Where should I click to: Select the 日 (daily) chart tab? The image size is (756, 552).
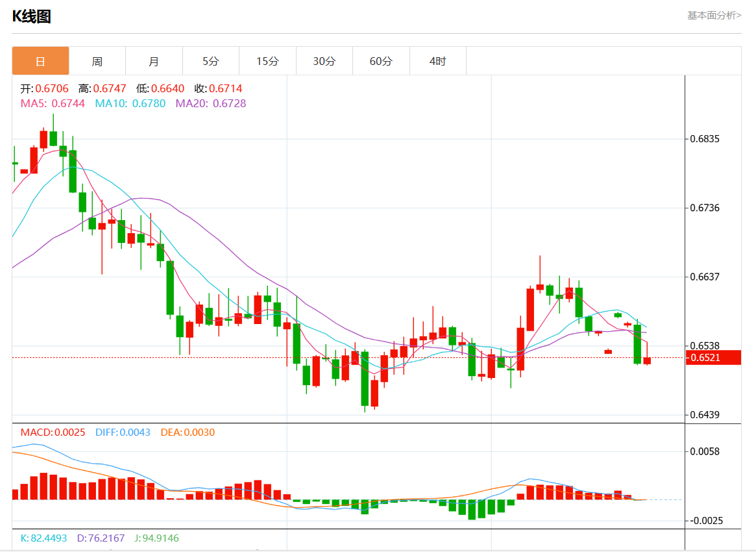[x=40, y=61]
